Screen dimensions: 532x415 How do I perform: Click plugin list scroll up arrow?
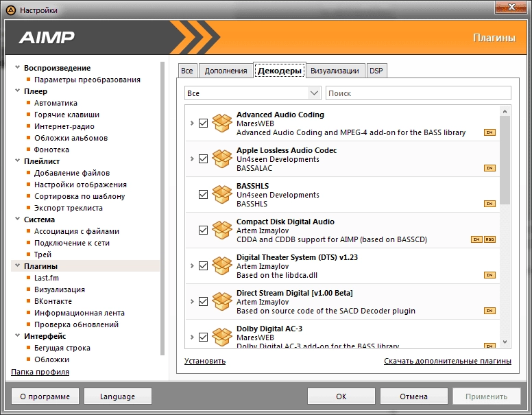(x=505, y=111)
